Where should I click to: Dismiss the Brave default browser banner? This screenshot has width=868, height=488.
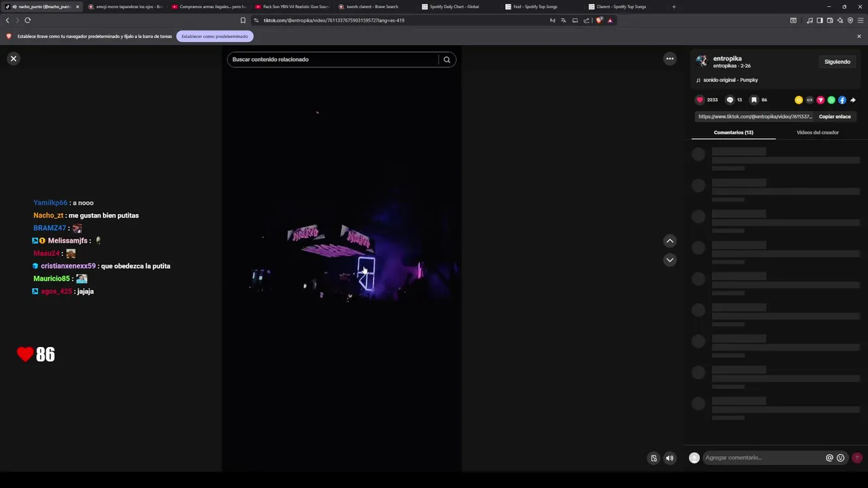point(859,37)
